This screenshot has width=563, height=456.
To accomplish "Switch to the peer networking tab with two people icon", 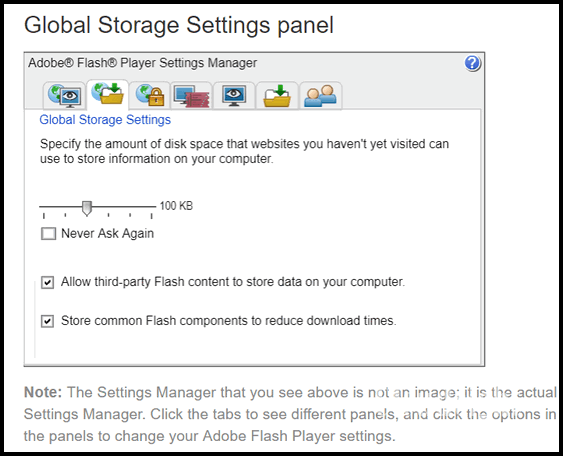I will click(320, 95).
